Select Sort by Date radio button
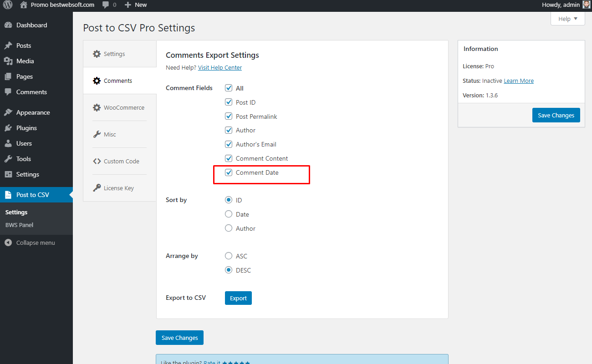592x364 pixels. click(229, 214)
